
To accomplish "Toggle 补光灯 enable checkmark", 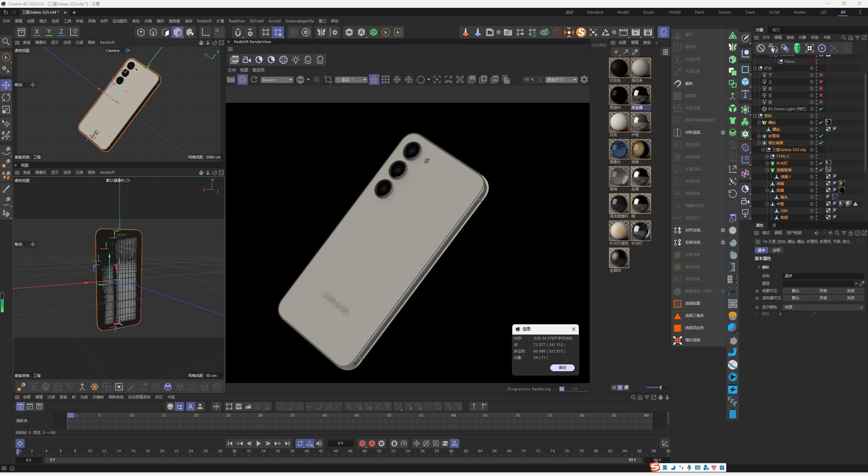I will coord(821,163).
